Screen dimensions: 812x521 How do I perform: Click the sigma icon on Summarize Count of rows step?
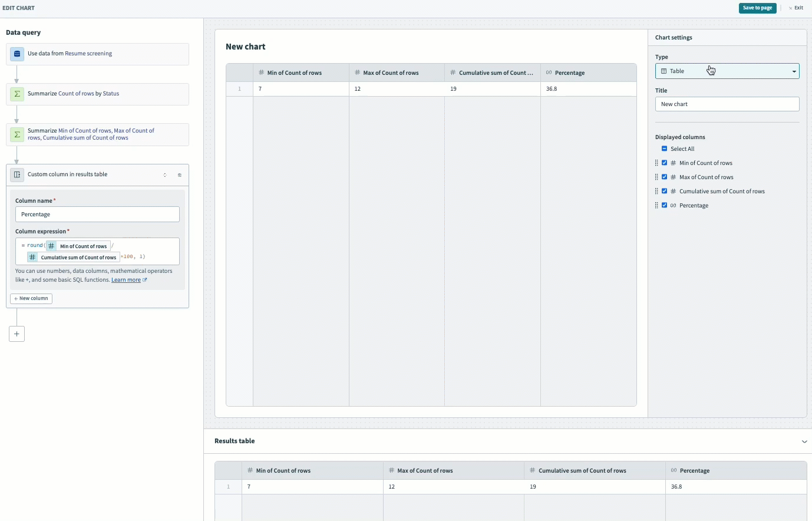(16, 94)
